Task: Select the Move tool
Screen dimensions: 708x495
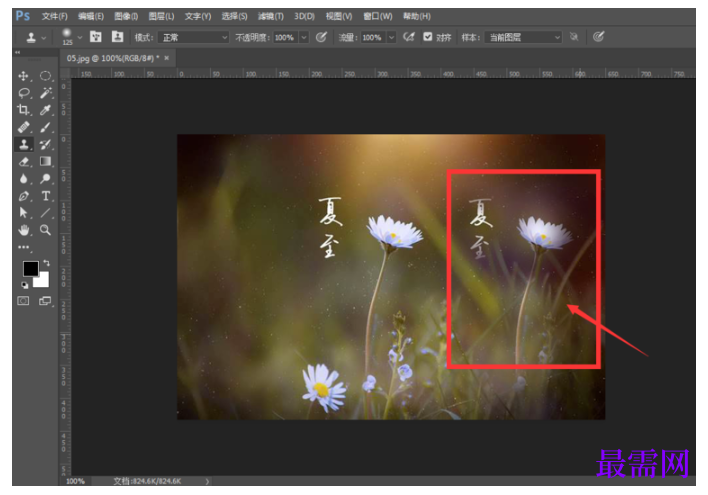Action: point(23,76)
